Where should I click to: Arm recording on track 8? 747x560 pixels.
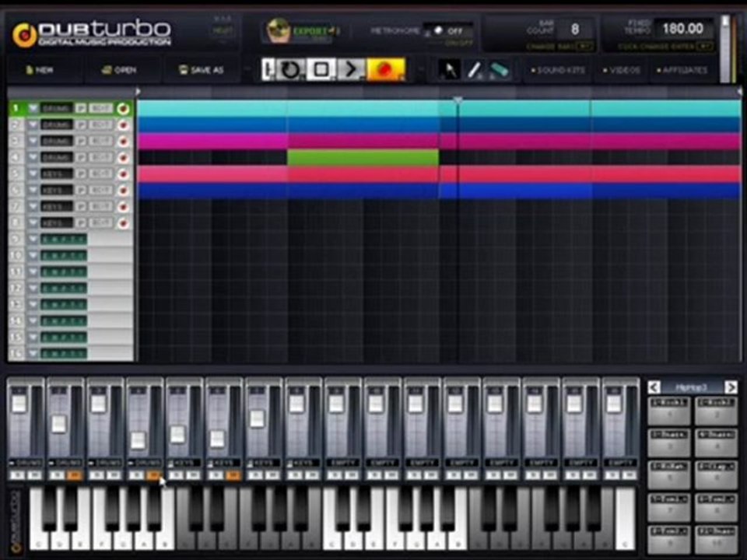pos(124,223)
